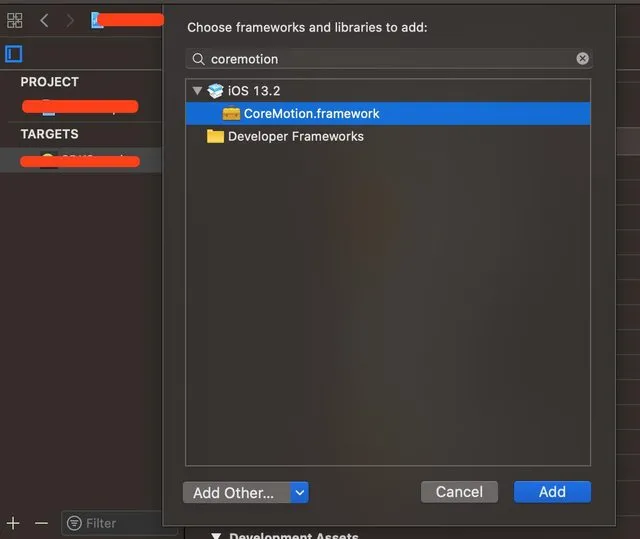Click the search magnifier icon
640x539 pixels.
click(198, 59)
